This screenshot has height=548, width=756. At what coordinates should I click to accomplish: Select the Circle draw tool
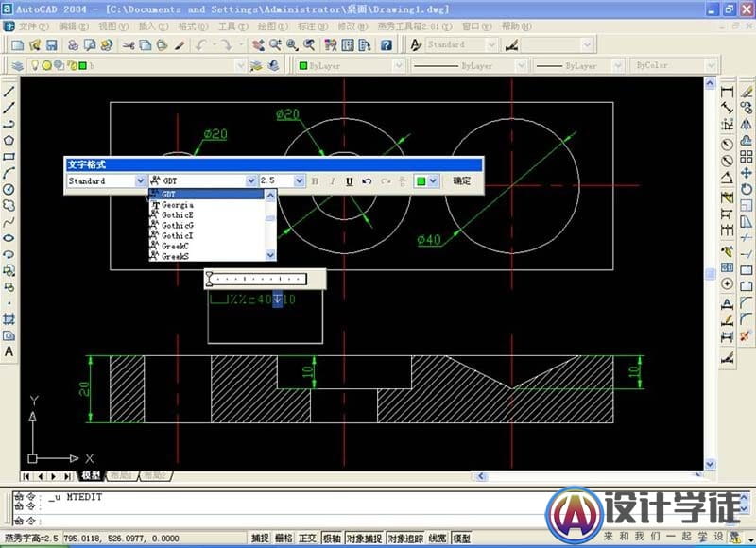tap(9, 189)
